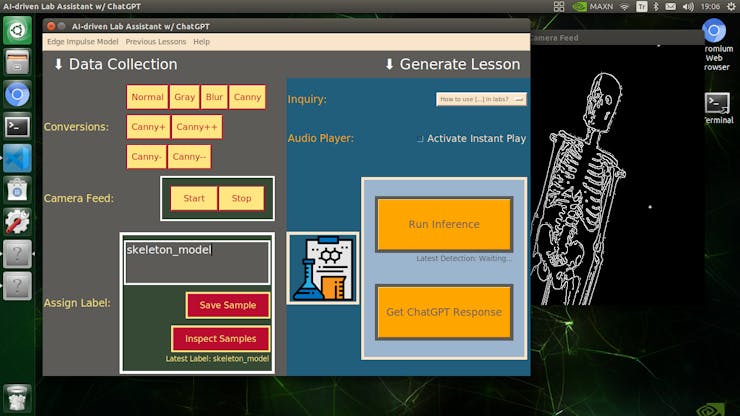Open the mail indicator in top bar

tap(671, 6)
